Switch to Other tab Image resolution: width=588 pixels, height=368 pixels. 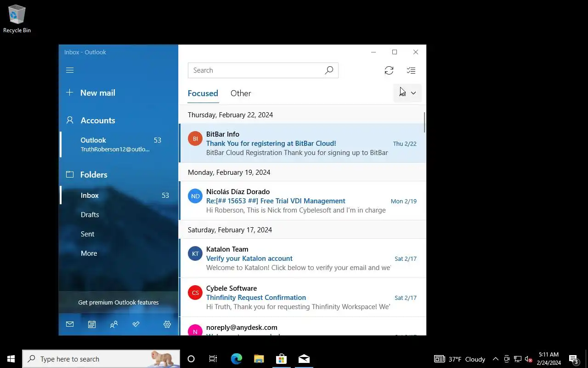pos(241,93)
